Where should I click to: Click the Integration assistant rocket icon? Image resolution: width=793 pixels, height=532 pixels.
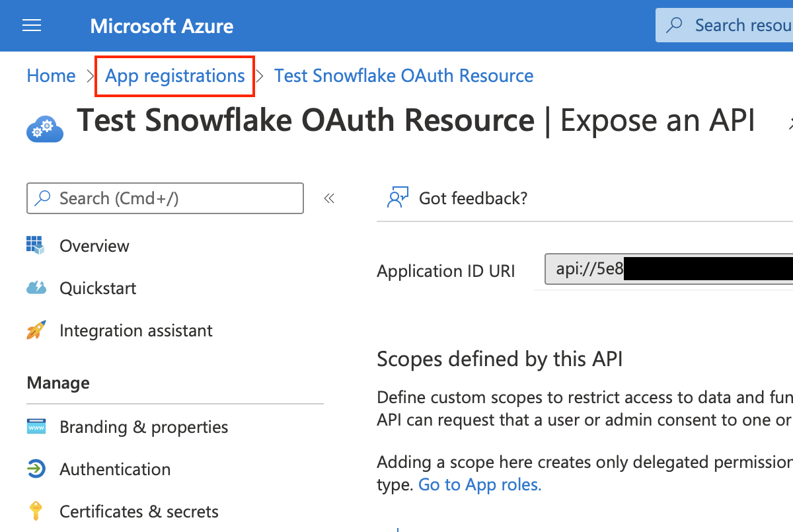tap(35, 330)
